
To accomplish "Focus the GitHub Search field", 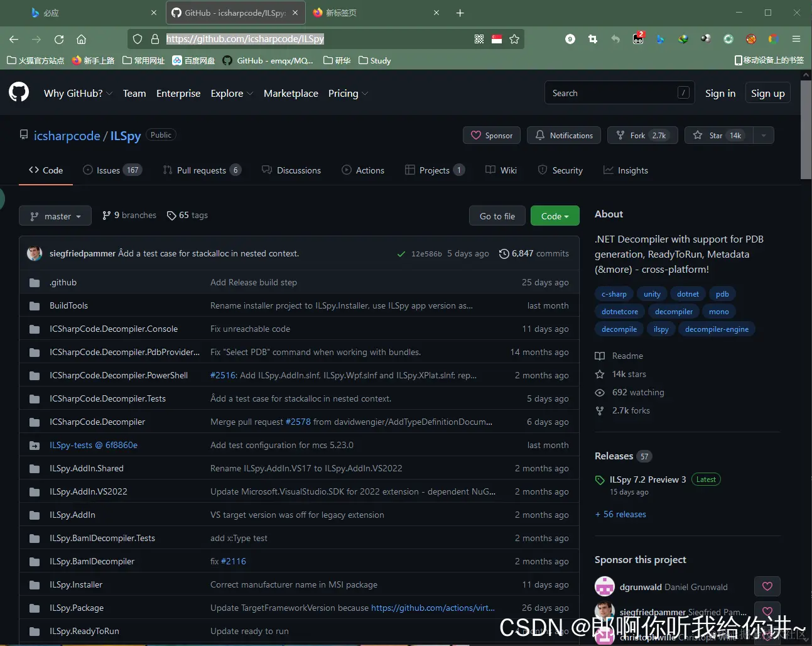I will (619, 93).
